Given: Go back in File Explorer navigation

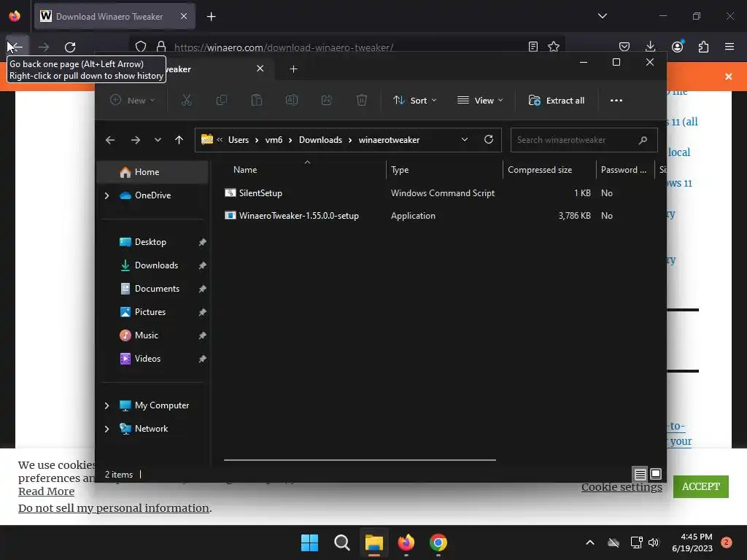Looking at the screenshot, I should pyautogui.click(x=110, y=140).
